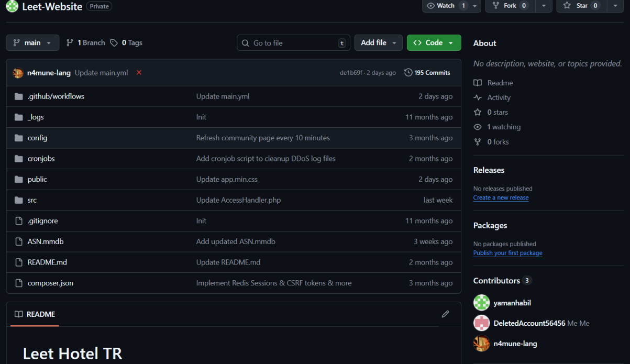Click the Watch button
Screen dimensions: 630x364
tap(446, 6)
